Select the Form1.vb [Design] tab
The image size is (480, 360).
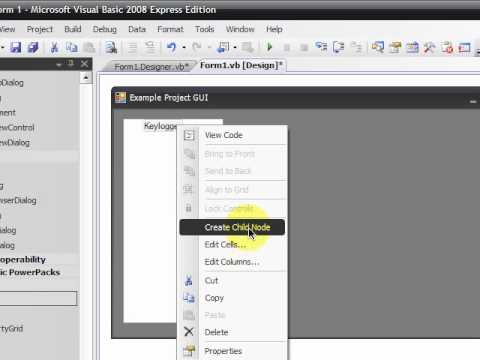(x=241, y=65)
